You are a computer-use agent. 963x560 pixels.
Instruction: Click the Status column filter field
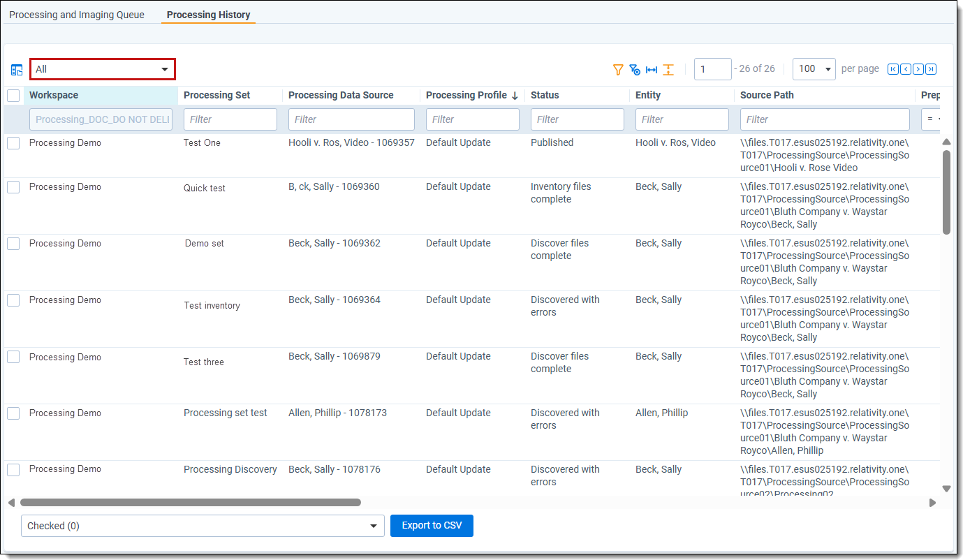[x=577, y=119]
